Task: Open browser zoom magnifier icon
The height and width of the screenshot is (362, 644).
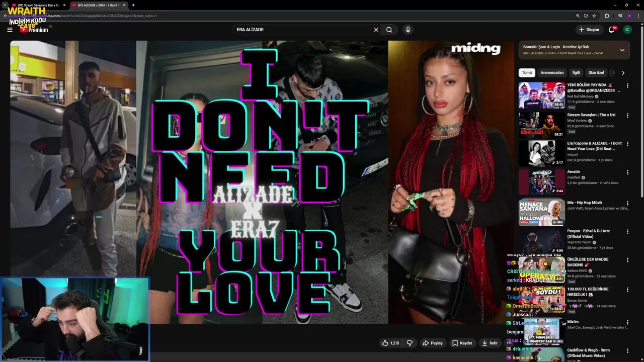Action: pyautogui.click(x=578, y=16)
